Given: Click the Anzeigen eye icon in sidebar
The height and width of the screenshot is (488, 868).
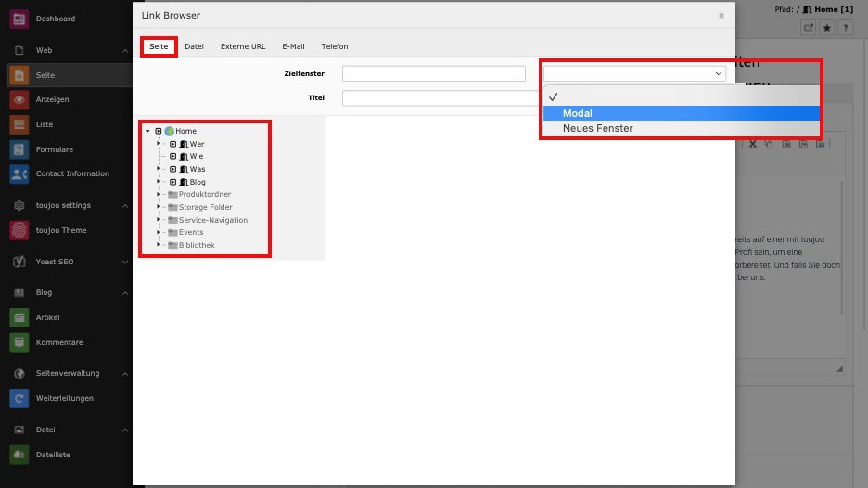Looking at the screenshot, I should click(19, 100).
